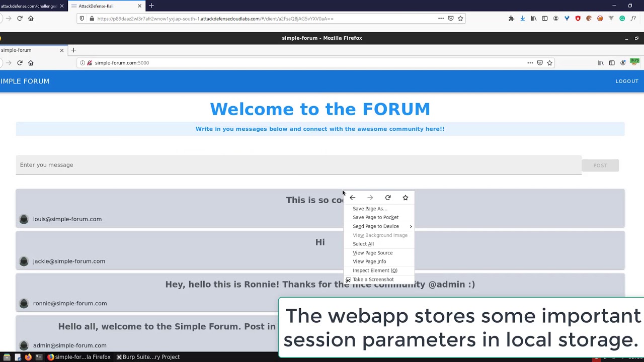Open Firefox account icon in outer browser
The height and width of the screenshot is (362, 644).
[x=555, y=19]
